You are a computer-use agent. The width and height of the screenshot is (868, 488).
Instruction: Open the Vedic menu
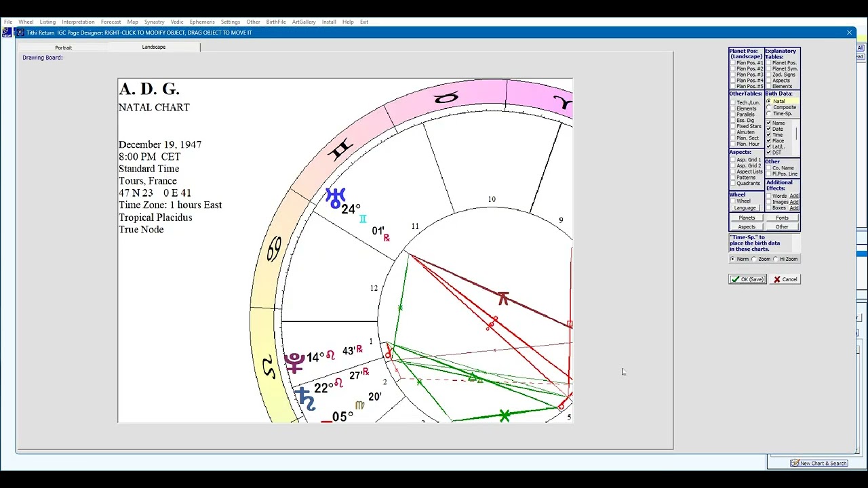(177, 22)
